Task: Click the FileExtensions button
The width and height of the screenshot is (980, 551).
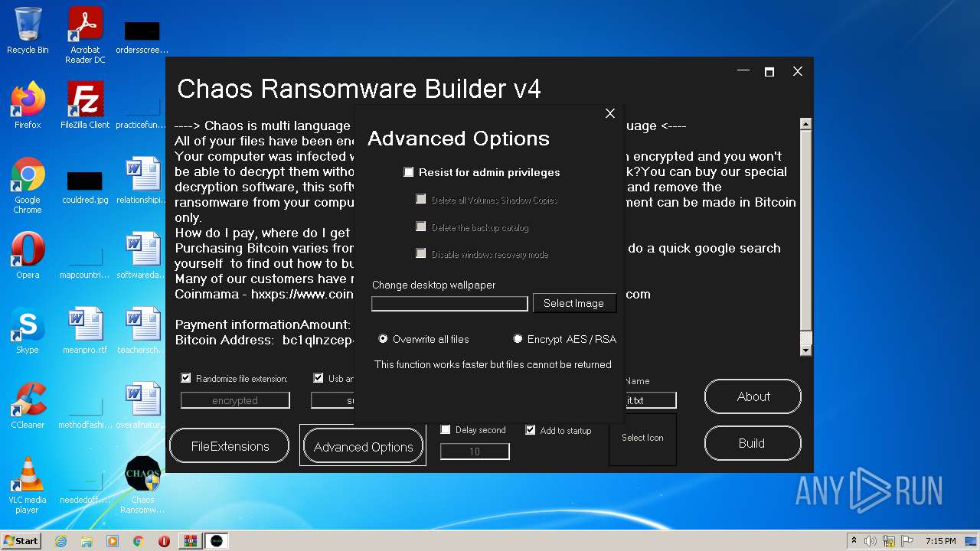Action: tap(230, 446)
